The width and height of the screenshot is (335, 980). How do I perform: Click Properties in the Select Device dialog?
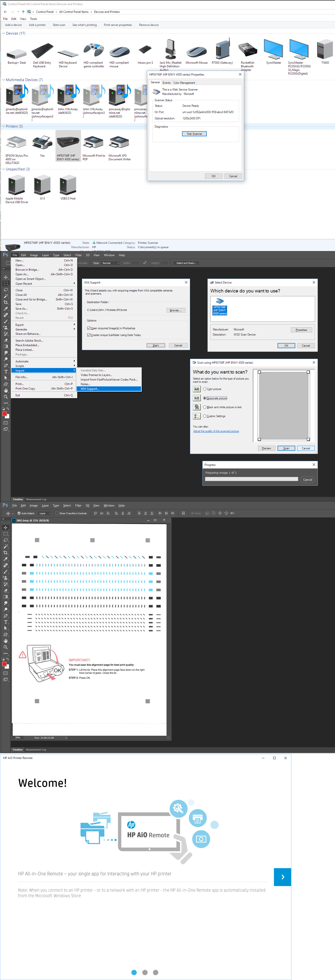tap(302, 330)
